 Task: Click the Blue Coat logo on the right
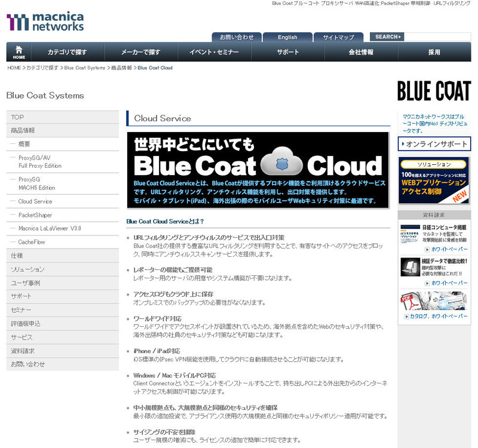click(434, 91)
